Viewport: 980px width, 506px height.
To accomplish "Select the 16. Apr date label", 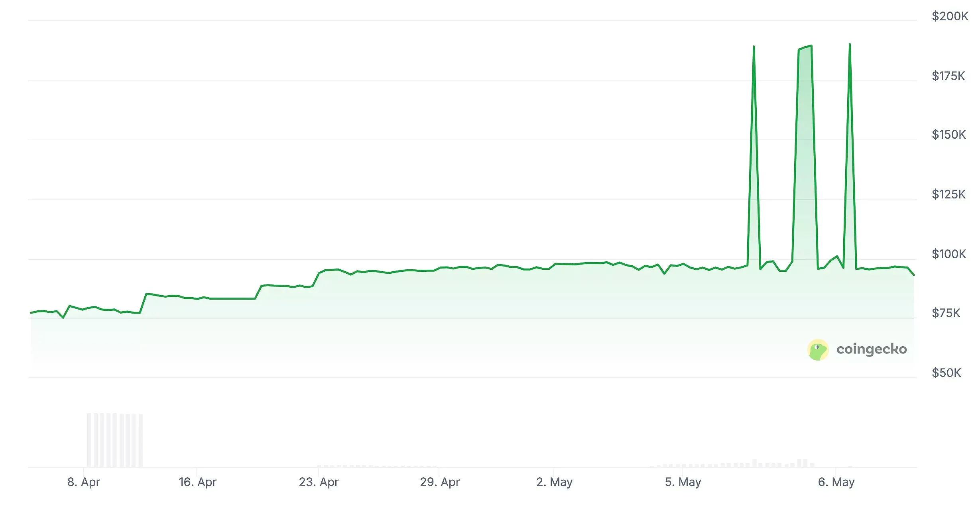I will (197, 482).
